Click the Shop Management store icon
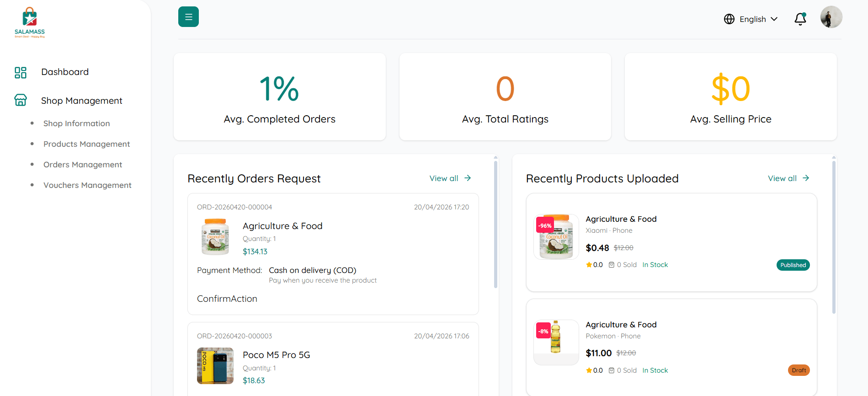The height and width of the screenshot is (396, 868). (21, 100)
